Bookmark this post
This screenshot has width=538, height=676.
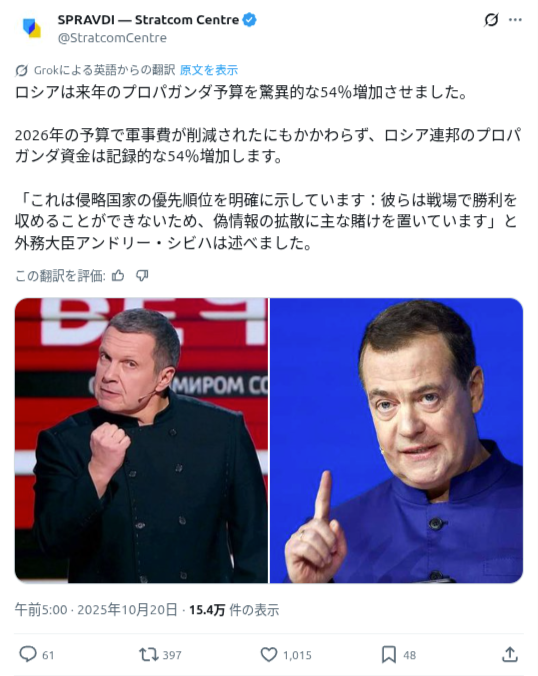[x=389, y=654]
